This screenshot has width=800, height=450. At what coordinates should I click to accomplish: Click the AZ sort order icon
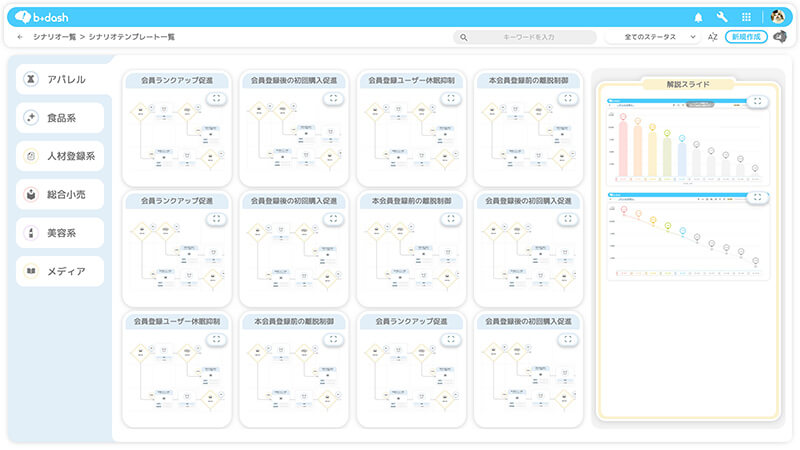point(713,37)
